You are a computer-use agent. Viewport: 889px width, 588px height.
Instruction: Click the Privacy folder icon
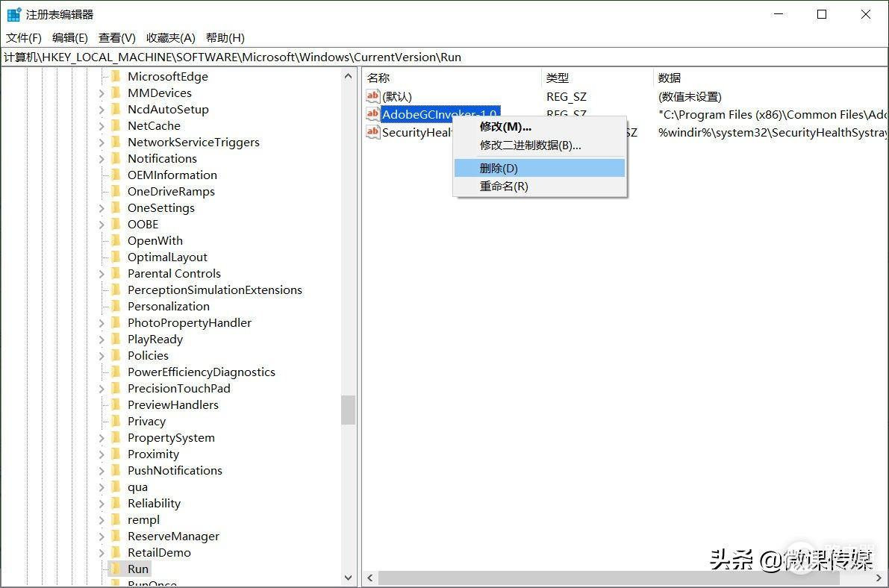click(116, 421)
